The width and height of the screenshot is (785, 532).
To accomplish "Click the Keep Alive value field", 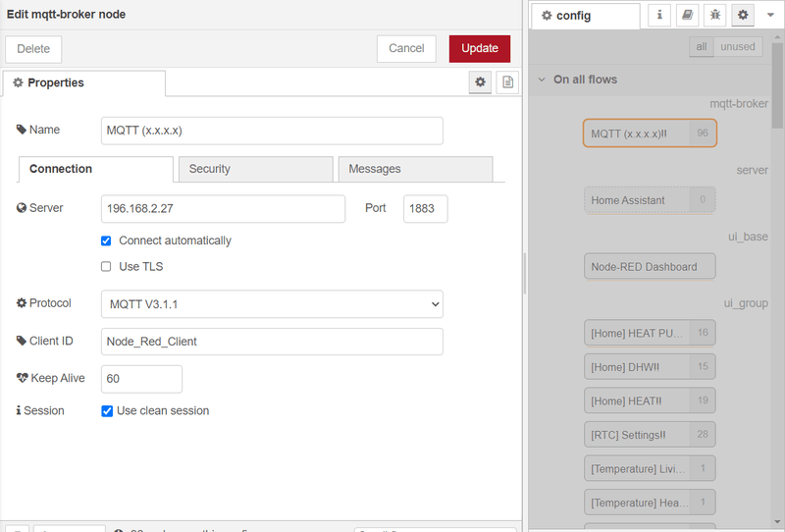I will click(x=141, y=379).
